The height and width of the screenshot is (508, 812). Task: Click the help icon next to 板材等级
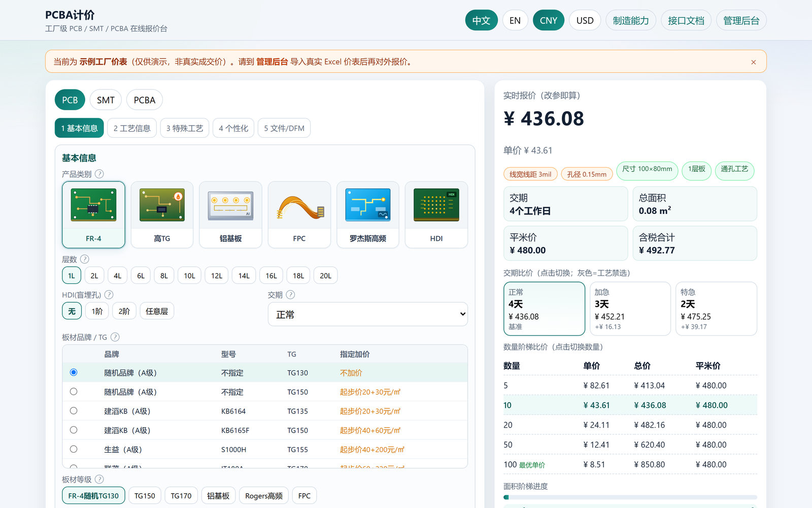[x=99, y=479]
